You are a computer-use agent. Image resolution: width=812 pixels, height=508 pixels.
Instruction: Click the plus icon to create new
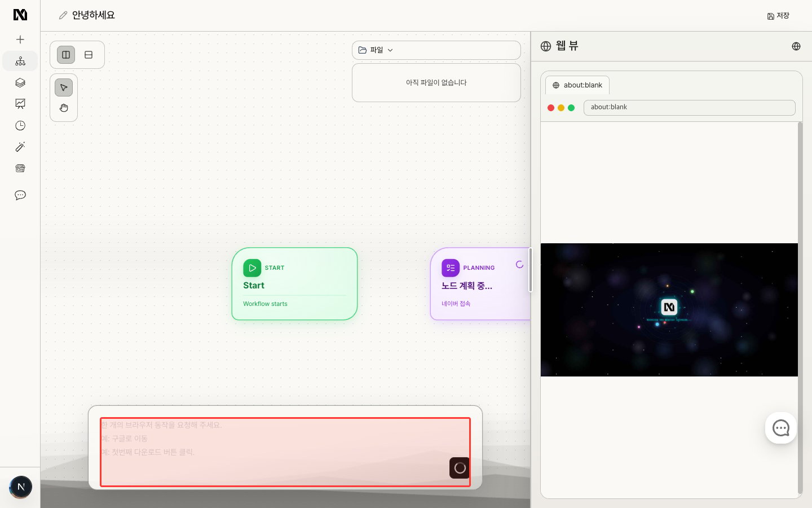[20, 40]
